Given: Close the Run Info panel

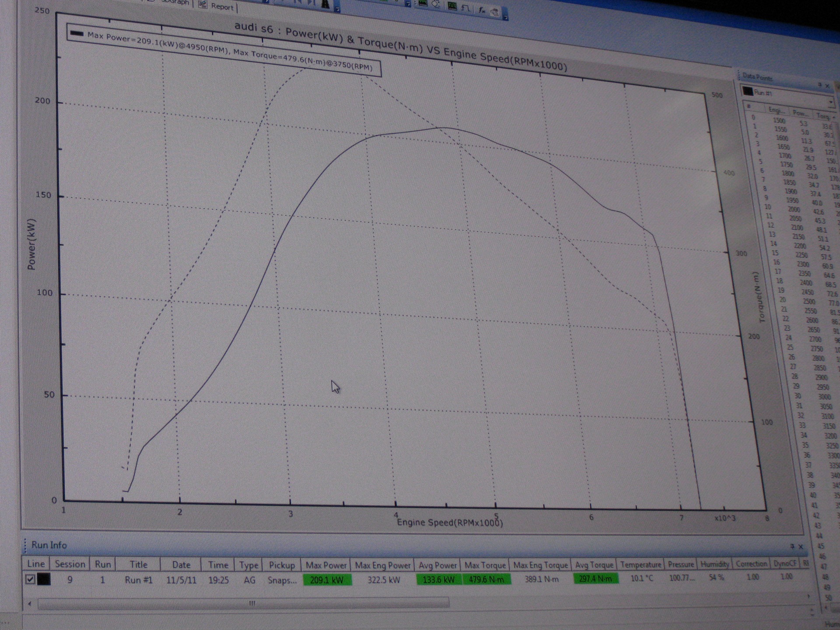Looking at the screenshot, I should [801, 546].
